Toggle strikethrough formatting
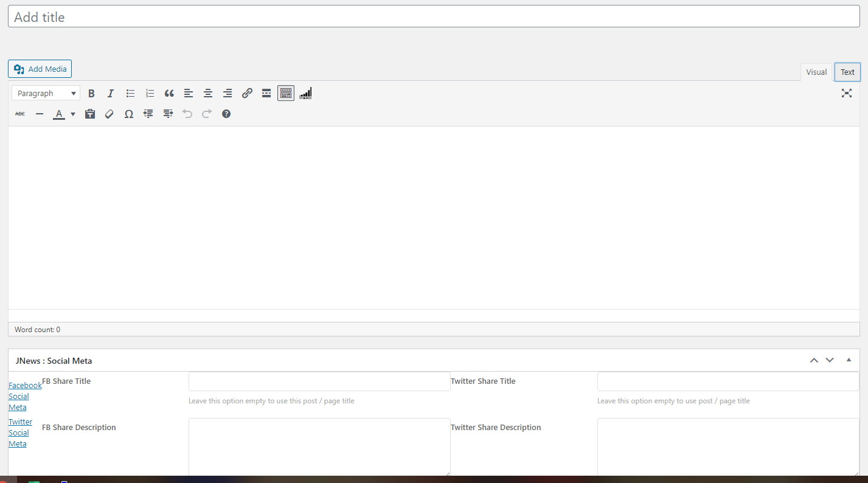The width and height of the screenshot is (868, 483). (x=19, y=114)
